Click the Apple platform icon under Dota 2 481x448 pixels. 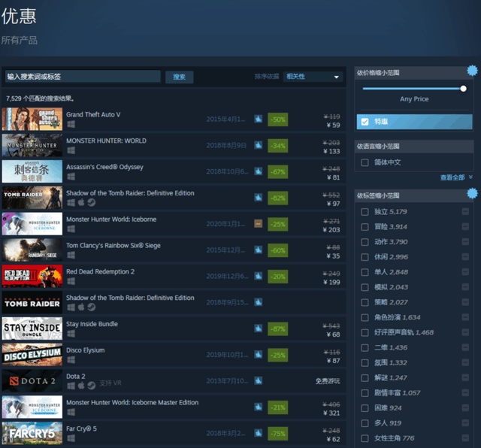pyautogui.click(x=81, y=386)
